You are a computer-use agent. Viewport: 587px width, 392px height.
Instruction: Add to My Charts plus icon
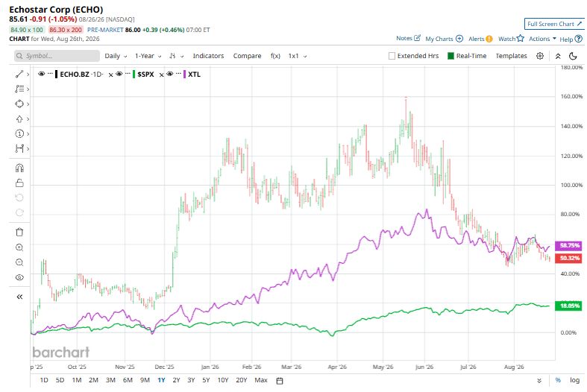click(x=459, y=39)
